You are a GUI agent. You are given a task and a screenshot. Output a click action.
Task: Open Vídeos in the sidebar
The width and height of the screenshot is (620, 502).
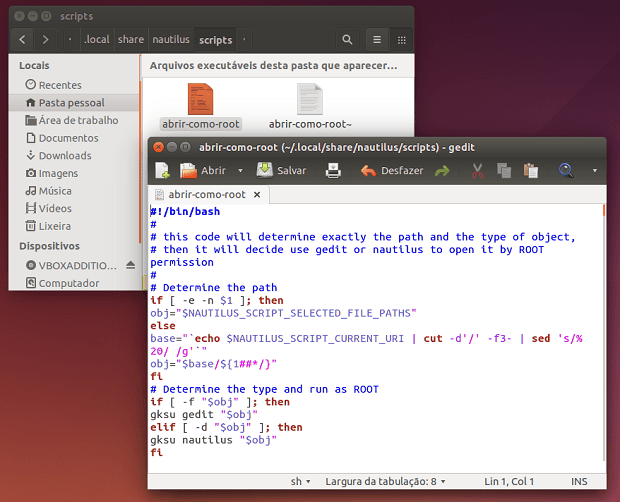pos(74,208)
